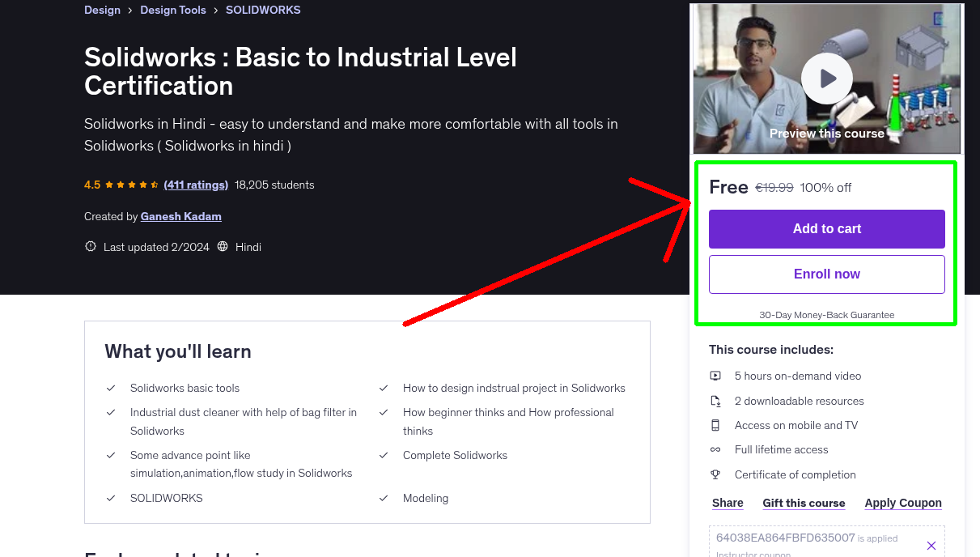Open the Share option
Screen dimensions: 980x557
click(x=727, y=503)
